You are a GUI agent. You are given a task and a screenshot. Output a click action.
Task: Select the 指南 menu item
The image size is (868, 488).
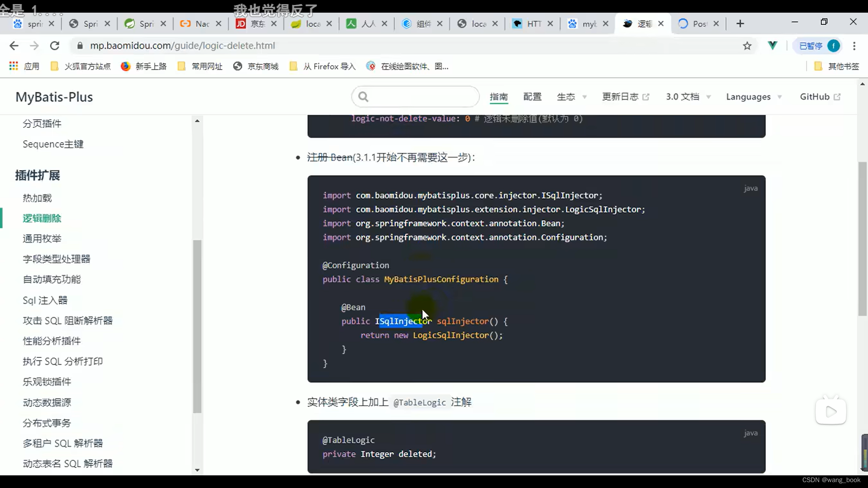pos(499,97)
